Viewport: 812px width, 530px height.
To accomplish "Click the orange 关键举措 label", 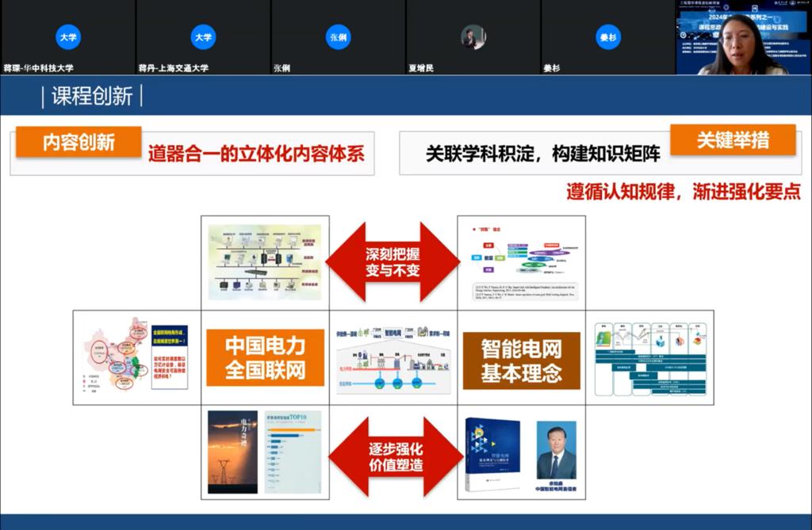I will click(732, 140).
